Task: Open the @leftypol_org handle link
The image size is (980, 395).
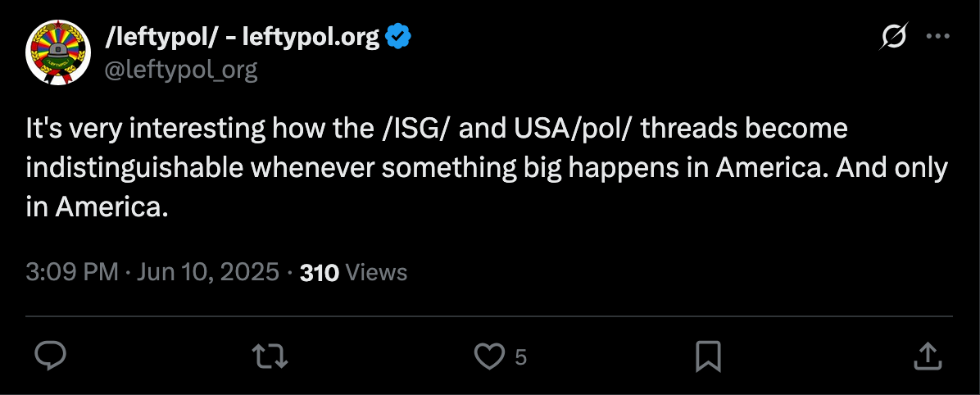Action: pyautogui.click(x=180, y=70)
